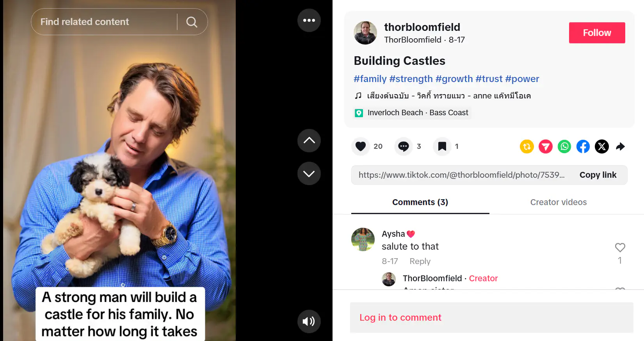
Task: Like the post with heart icon
Action: point(361,146)
